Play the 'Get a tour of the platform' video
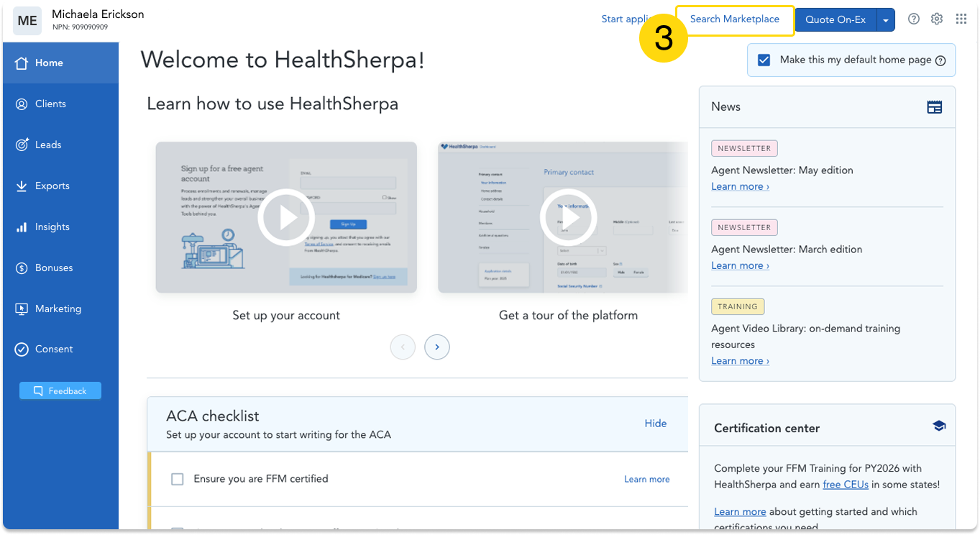 point(568,217)
